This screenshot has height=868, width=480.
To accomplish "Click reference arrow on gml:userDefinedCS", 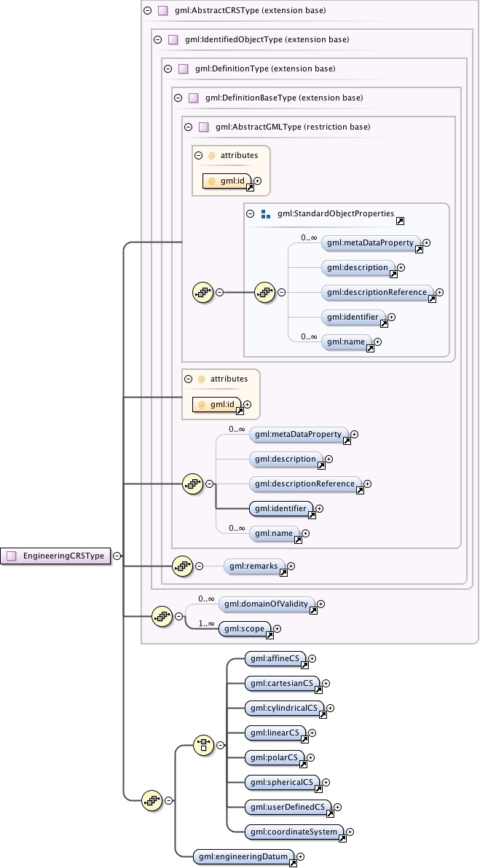I will (330, 814).
